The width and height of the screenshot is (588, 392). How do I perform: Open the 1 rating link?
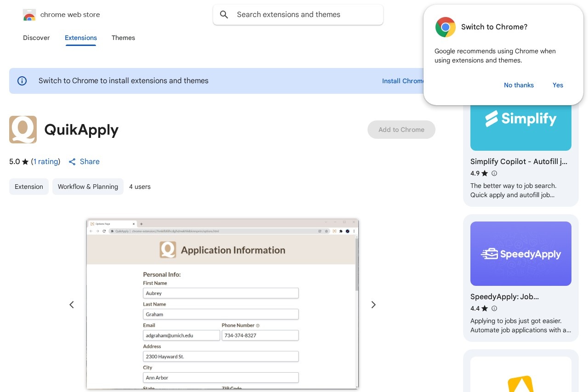coord(46,162)
